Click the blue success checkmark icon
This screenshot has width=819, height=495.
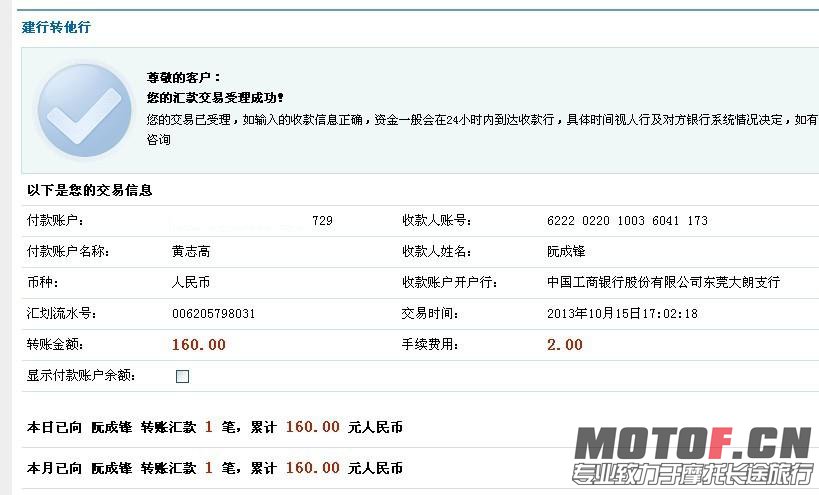[85, 110]
